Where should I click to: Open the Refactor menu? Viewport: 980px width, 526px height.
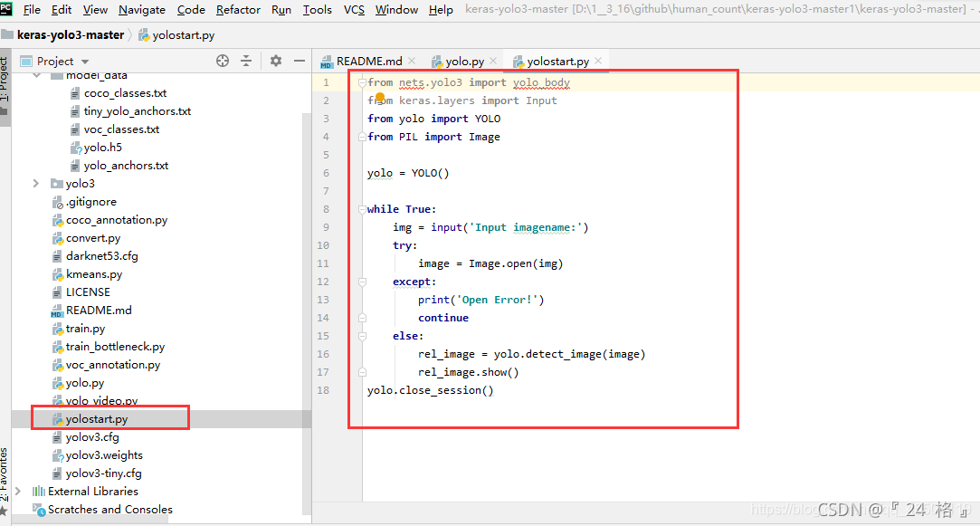coord(238,10)
